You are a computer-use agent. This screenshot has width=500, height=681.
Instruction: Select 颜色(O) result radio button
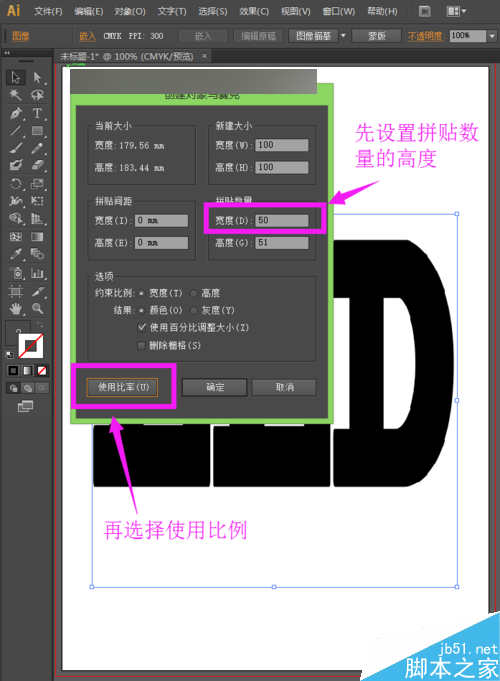pyautogui.click(x=142, y=311)
